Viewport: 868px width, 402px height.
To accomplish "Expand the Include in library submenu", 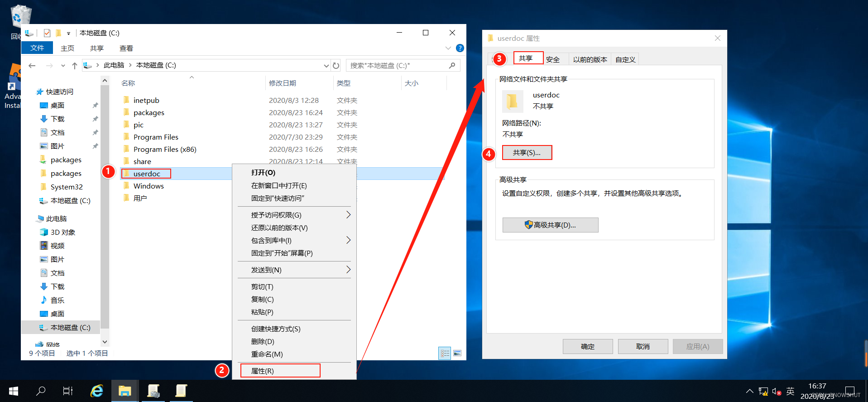I will pyautogui.click(x=348, y=240).
